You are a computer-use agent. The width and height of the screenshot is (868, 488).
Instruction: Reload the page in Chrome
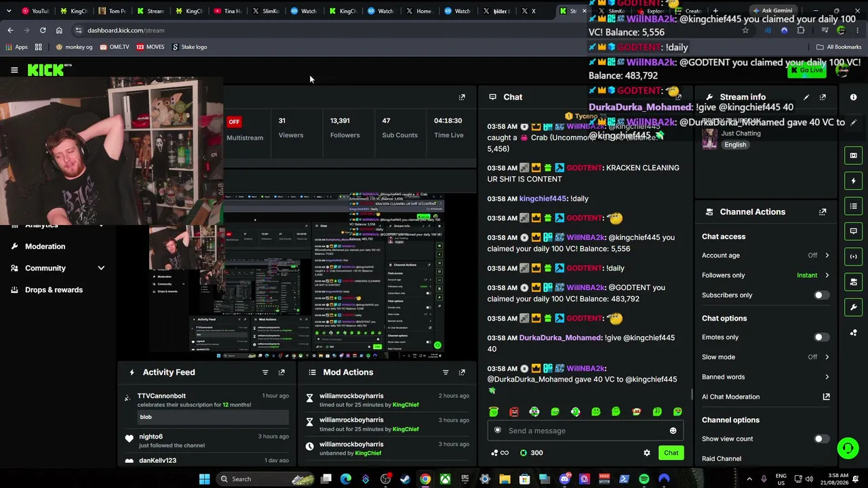point(43,30)
